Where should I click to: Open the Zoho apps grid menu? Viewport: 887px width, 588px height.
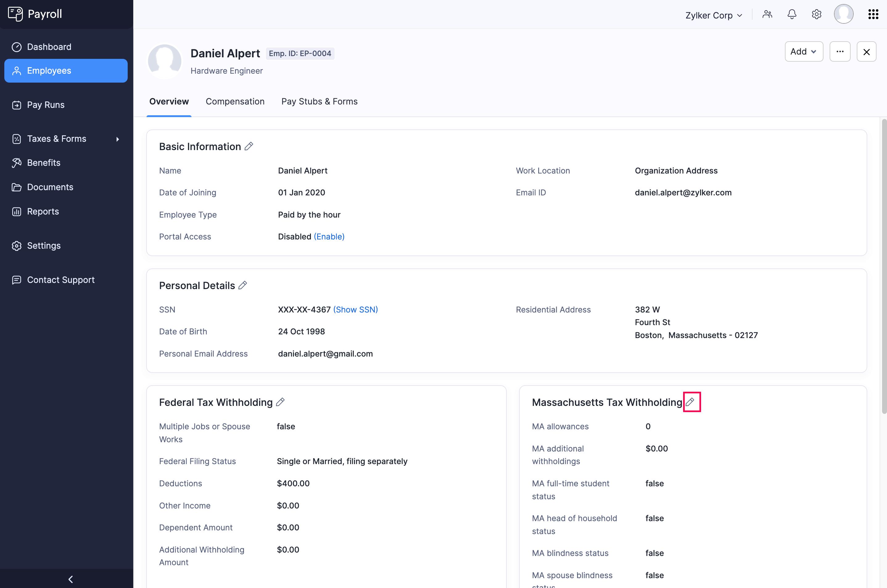(873, 14)
